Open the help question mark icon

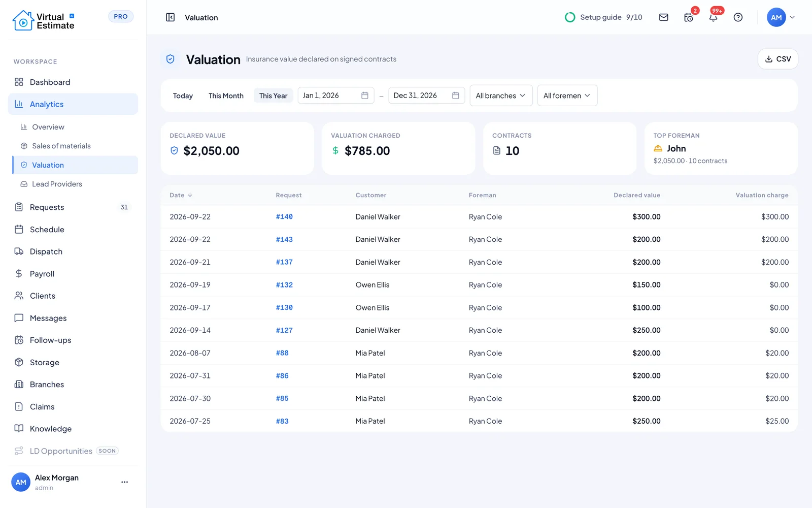click(738, 17)
